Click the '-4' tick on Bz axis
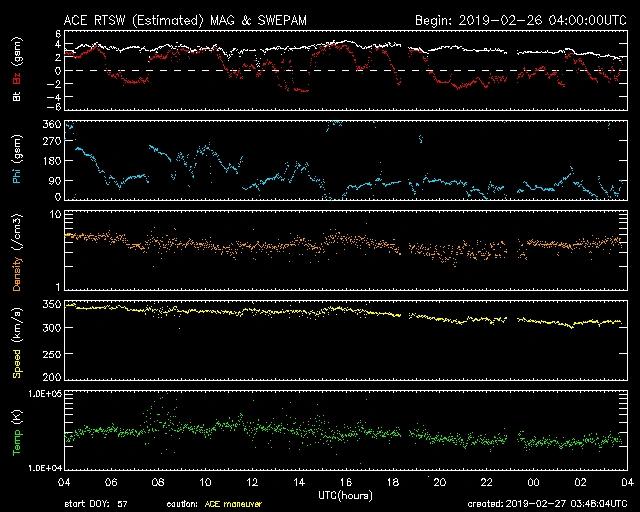This screenshot has height=512, width=640. 54,97
